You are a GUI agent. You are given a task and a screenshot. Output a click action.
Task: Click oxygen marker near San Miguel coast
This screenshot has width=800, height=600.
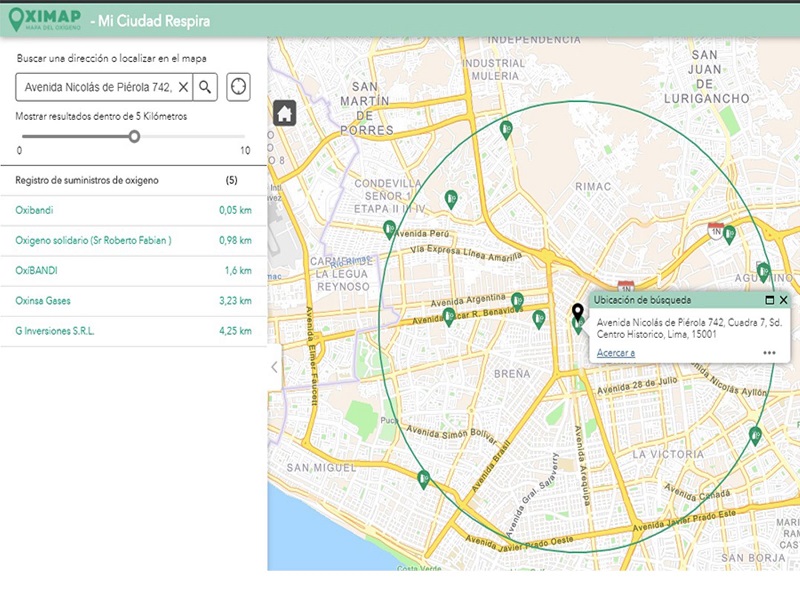(x=423, y=480)
